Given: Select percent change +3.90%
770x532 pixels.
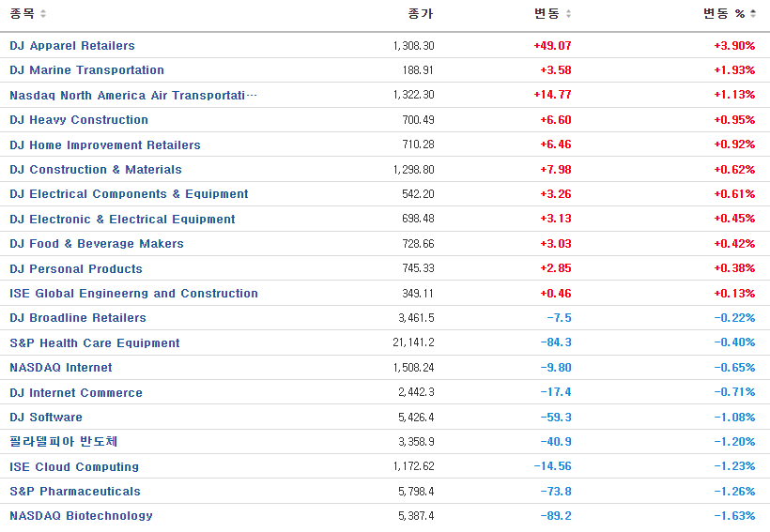Looking at the screenshot, I should click(734, 46).
